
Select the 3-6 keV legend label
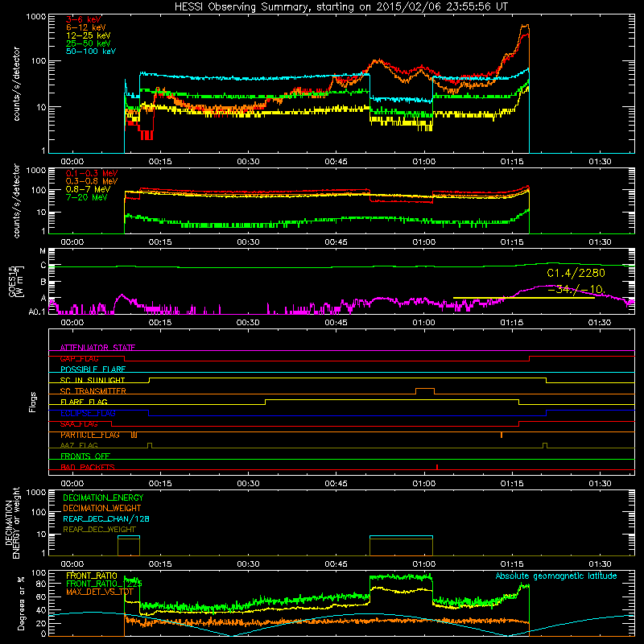[x=84, y=19]
